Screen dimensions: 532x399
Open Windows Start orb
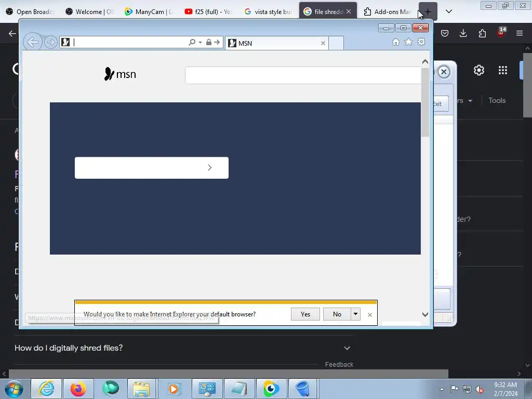[14, 389]
